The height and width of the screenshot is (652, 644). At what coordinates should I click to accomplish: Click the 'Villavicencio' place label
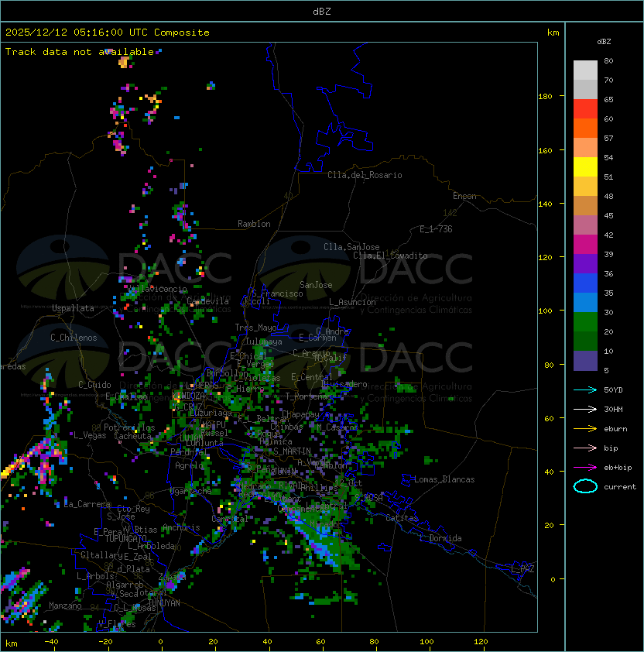pos(158,289)
